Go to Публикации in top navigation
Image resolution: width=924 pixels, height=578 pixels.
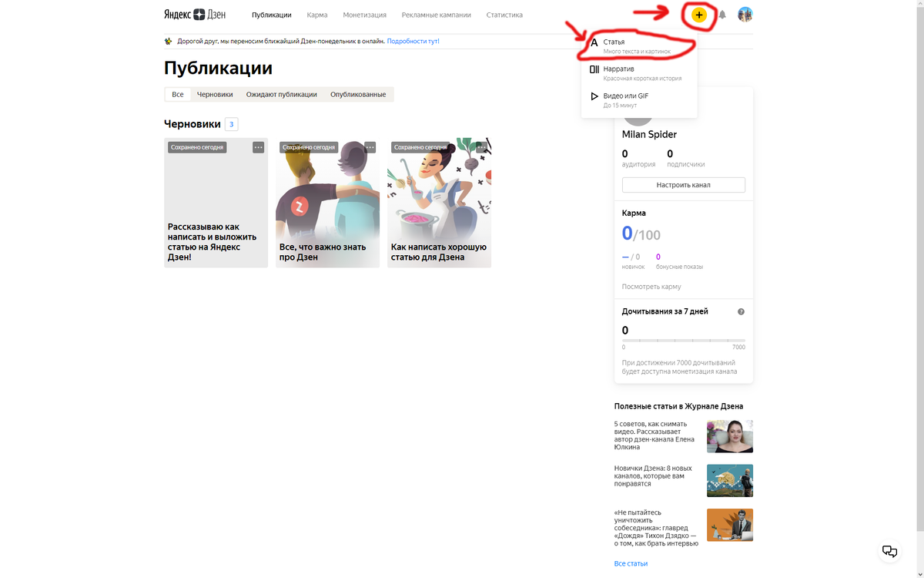[272, 15]
